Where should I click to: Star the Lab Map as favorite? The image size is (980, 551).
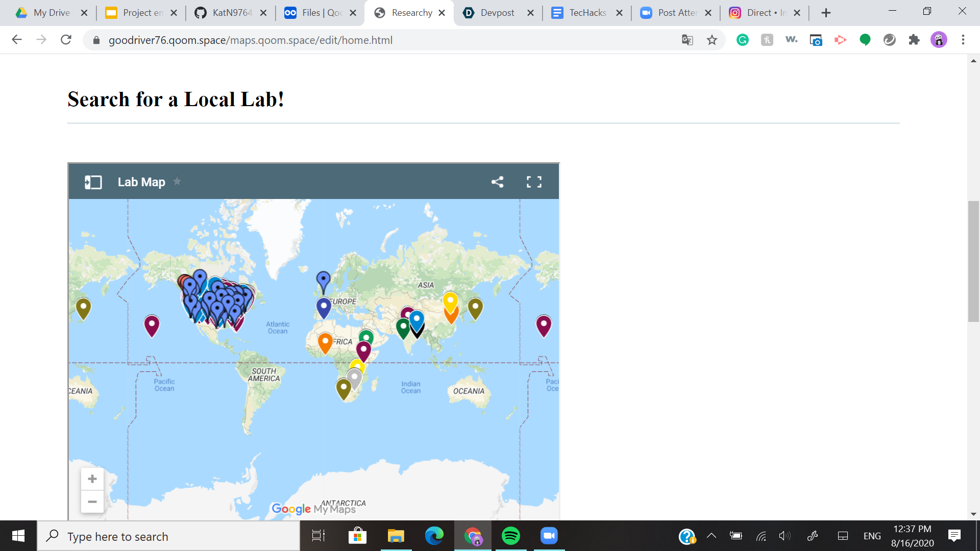[177, 182]
